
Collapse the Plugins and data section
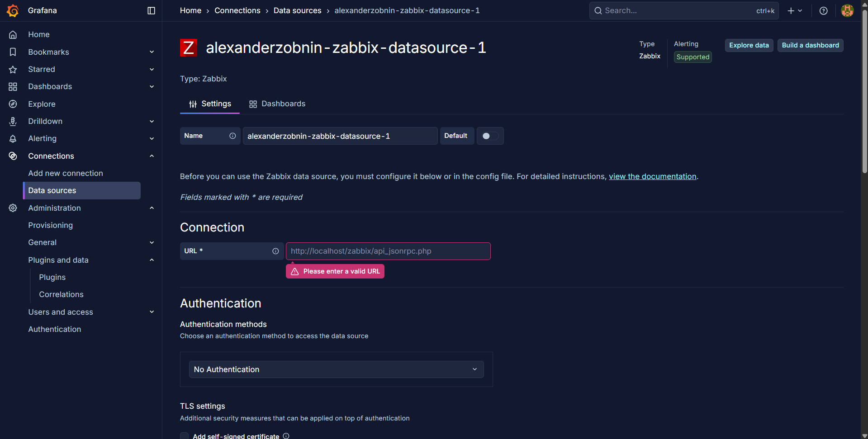coord(152,260)
